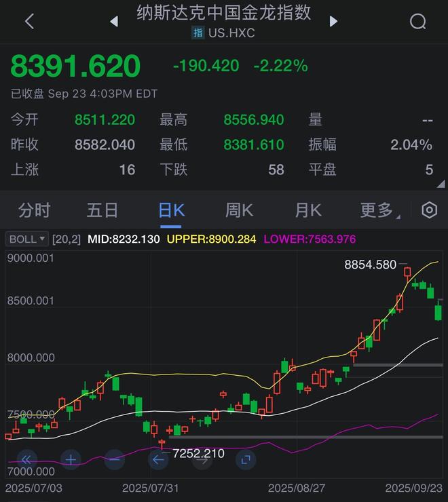This screenshot has width=448, height=502.
Task: Select the red candlestick at the 8854.580 peak
Action: click(407, 273)
